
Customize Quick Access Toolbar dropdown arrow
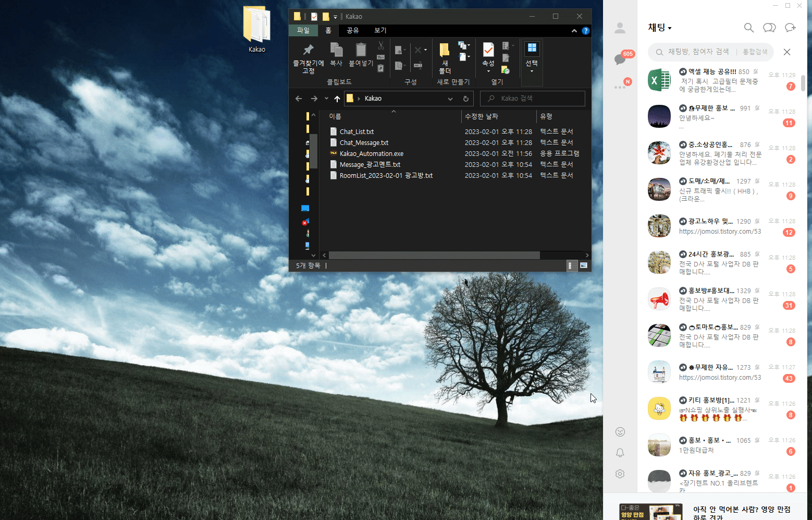click(x=335, y=17)
